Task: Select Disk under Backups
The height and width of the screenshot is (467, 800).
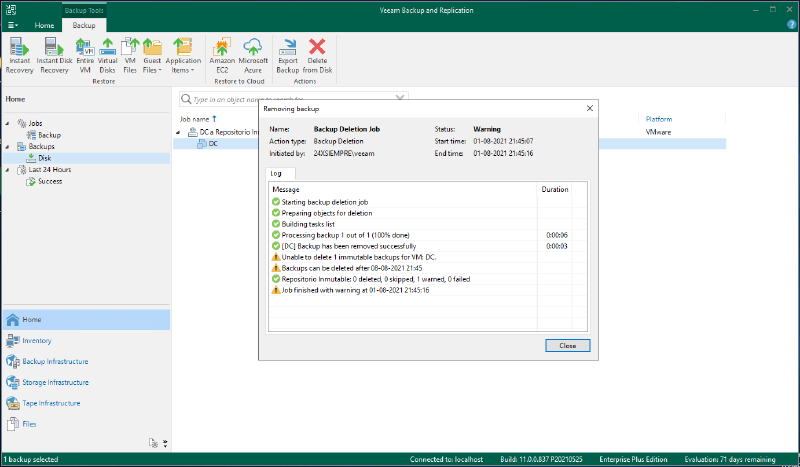Action: tap(39, 158)
